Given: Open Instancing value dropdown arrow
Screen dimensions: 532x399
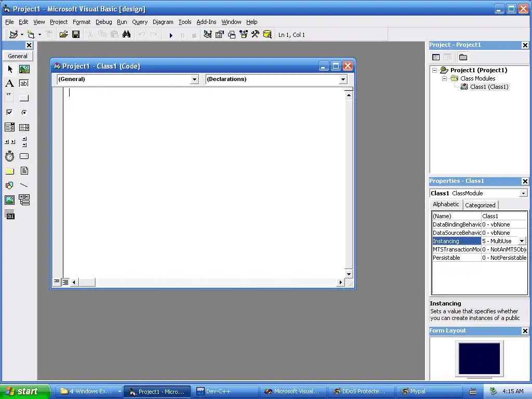Looking at the screenshot, I should (x=522, y=241).
